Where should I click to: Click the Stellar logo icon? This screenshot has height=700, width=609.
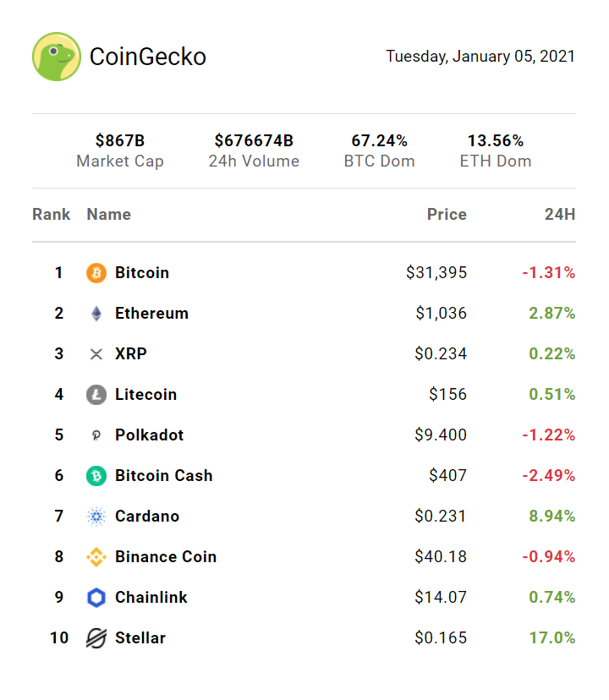(96, 638)
